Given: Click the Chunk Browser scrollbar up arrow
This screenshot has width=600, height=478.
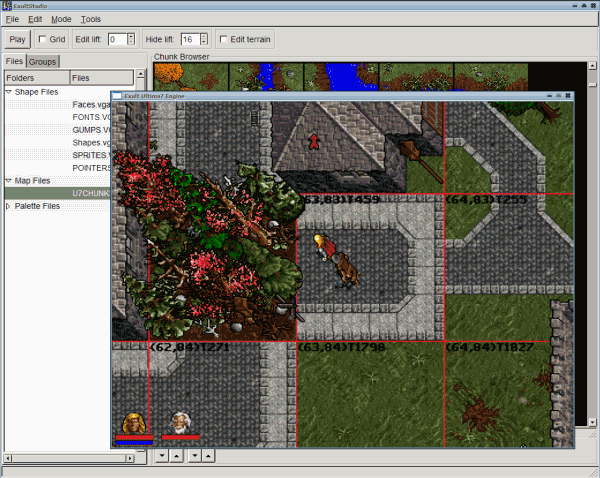Looking at the screenshot, I should (x=592, y=66).
